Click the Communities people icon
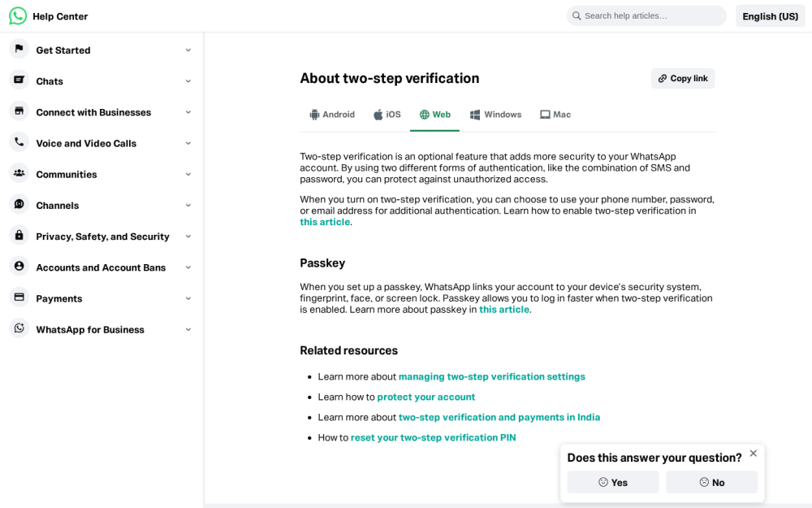 pyautogui.click(x=19, y=173)
